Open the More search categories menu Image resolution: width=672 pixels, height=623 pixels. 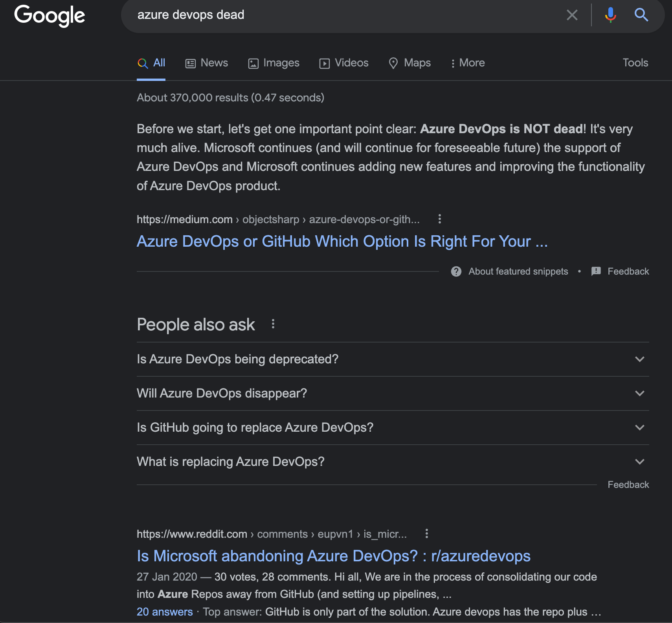(x=468, y=63)
